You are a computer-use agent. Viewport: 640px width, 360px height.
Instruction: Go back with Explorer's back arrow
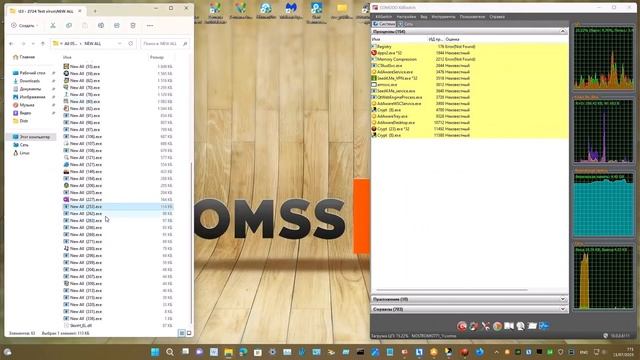click(x=11, y=43)
